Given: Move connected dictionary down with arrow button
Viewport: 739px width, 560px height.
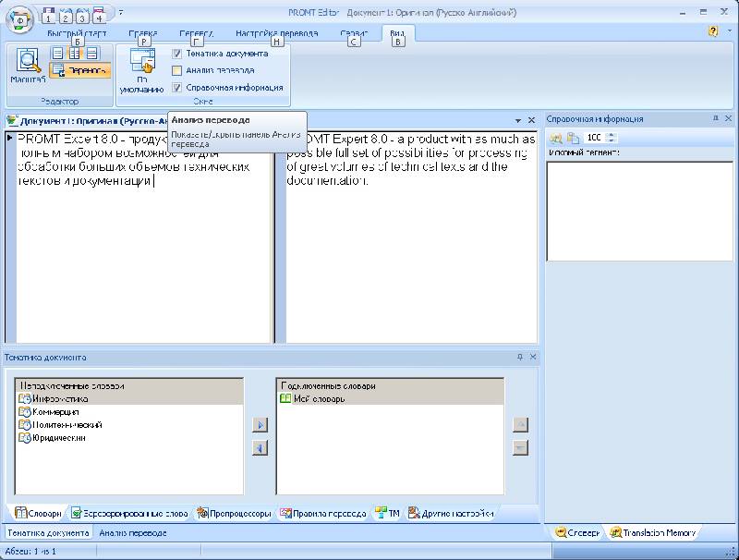Looking at the screenshot, I should pyautogui.click(x=520, y=447).
